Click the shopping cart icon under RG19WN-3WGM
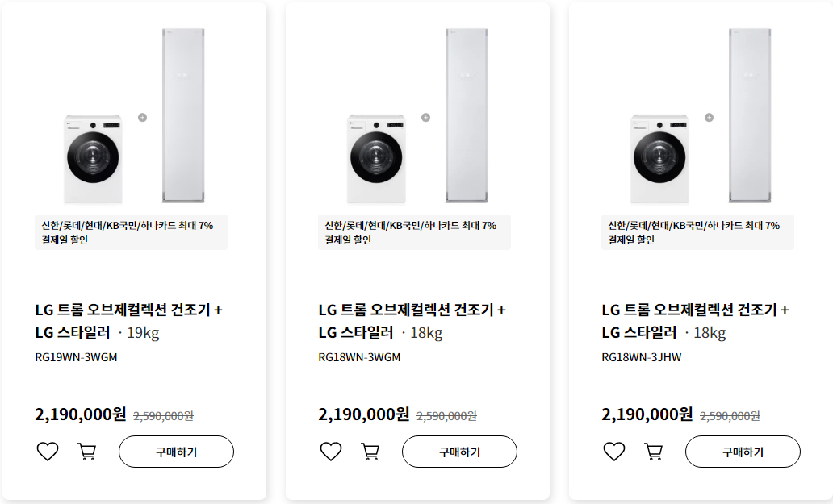Viewport: 833px width, 504px height. [x=86, y=452]
